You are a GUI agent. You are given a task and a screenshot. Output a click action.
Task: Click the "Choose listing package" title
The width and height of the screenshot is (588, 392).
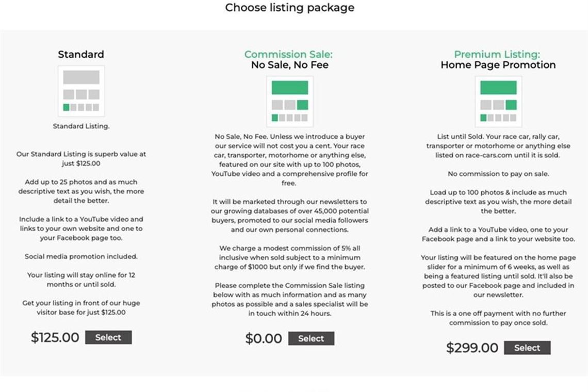[x=289, y=8]
